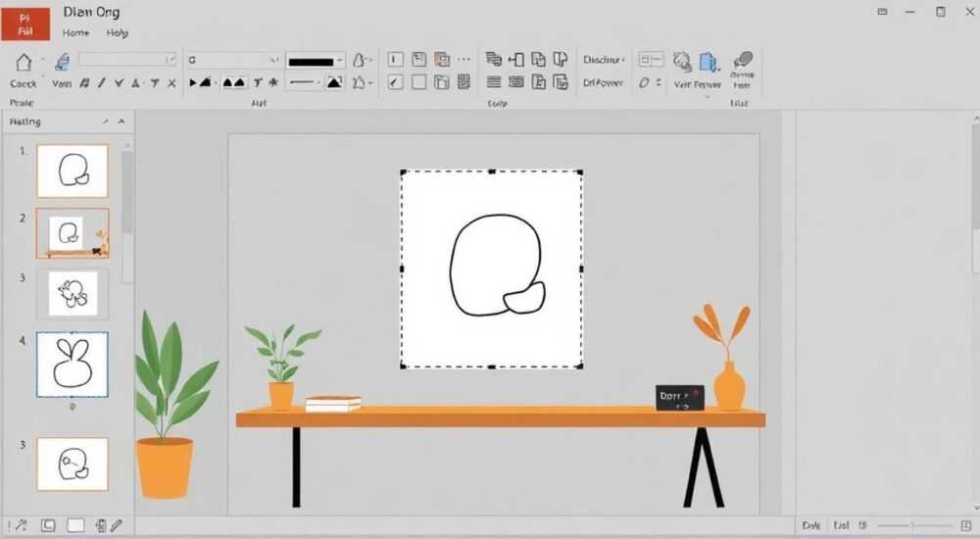The image size is (980, 539).
Task: Click the top middle selection handle
Action: pos(492,171)
